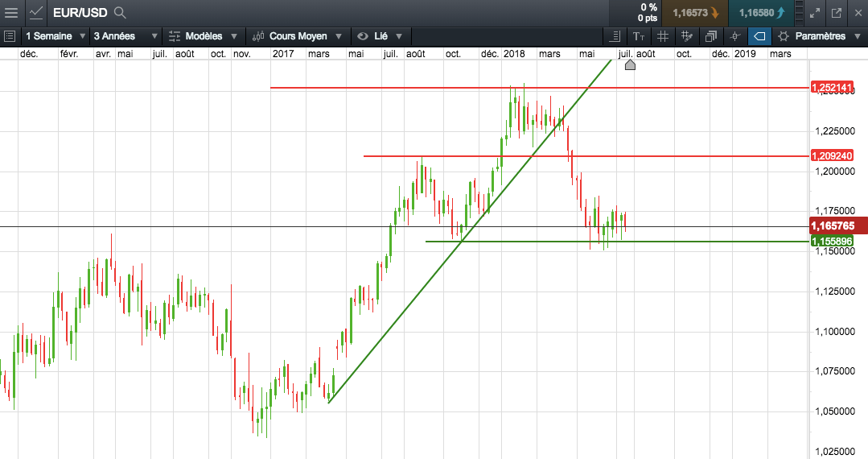Close the EUR/USD chart panel
This screenshot has height=459, width=868.
pos(858,13)
